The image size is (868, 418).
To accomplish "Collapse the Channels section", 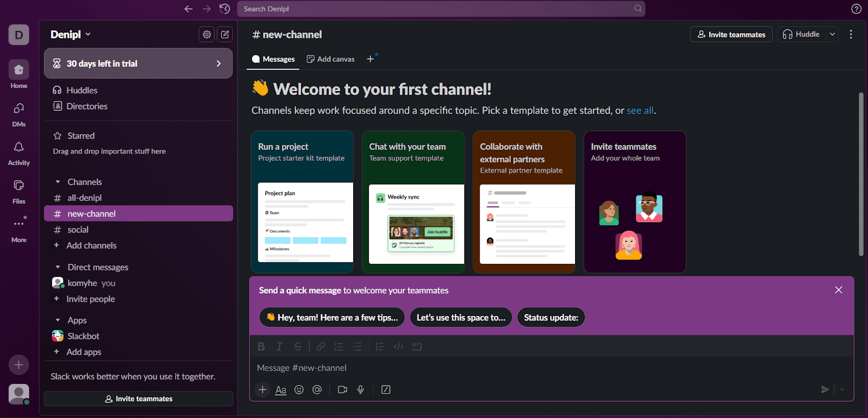I will [x=58, y=182].
